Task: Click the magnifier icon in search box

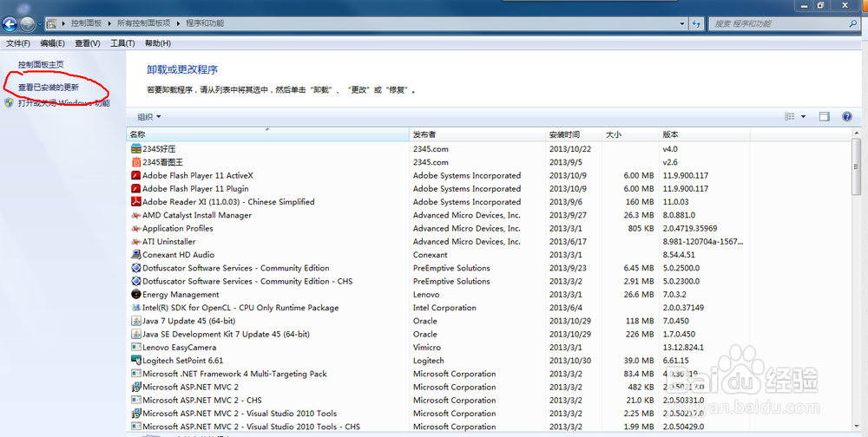Action: click(853, 23)
